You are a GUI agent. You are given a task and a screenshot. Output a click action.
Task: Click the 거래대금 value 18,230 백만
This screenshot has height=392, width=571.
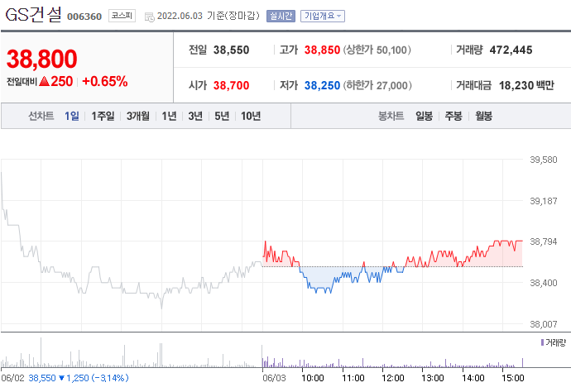tap(526, 85)
